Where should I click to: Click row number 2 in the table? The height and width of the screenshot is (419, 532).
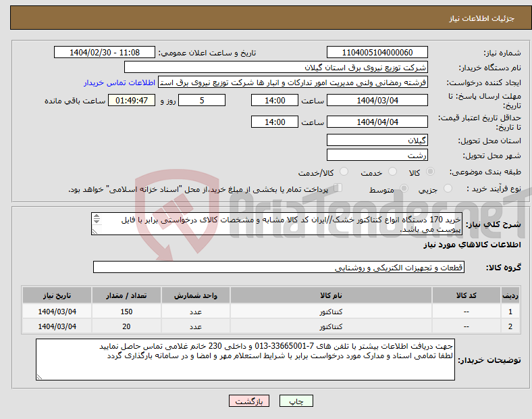tap(510, 326)
